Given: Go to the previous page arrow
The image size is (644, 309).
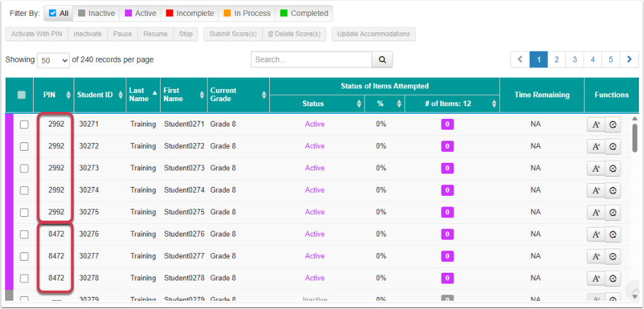Looking at the screenshot, I should pos(520,60).
